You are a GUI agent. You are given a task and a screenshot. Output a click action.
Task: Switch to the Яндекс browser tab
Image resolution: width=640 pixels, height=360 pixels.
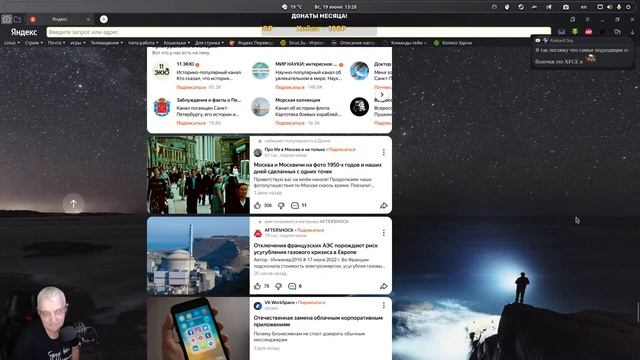click(x=60, y=19)
